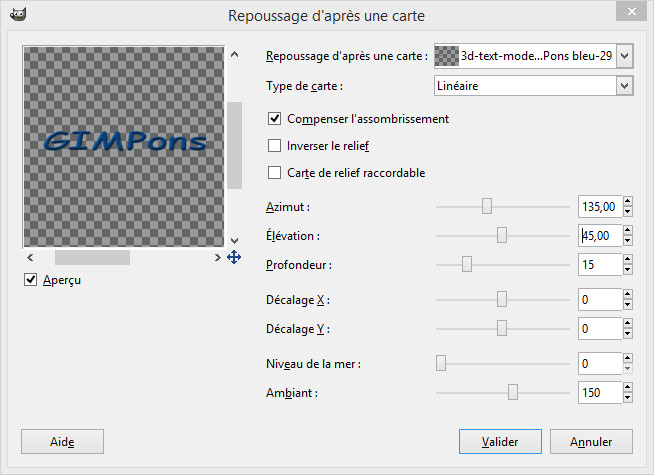Image resolution: width=654 pixels, height=475 pixels.
Task: Increase Azimut with the up stepper arrow
Action: 628,201
